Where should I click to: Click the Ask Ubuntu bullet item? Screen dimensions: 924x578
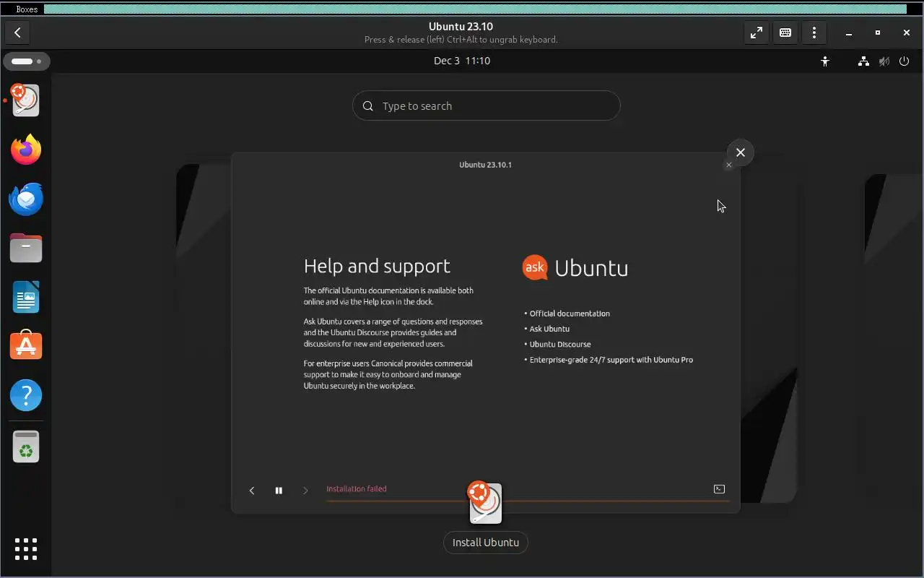pyautogui.click(x=549, y=329)
